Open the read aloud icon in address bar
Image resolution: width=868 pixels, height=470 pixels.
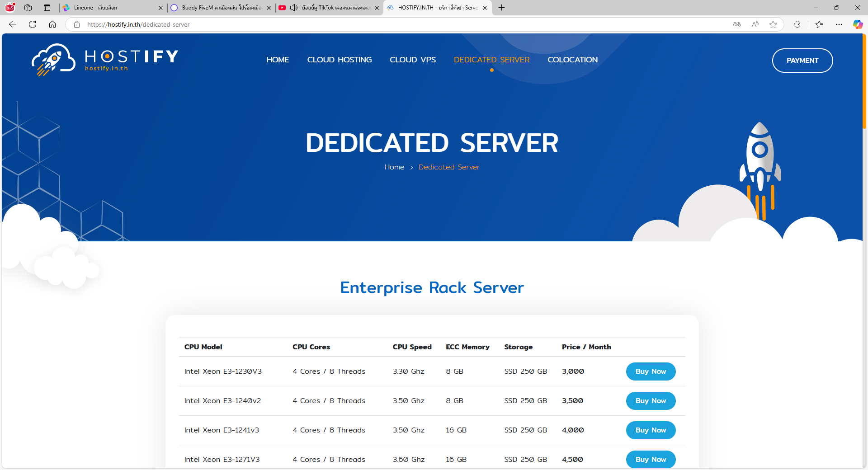(x=755, y=24)
